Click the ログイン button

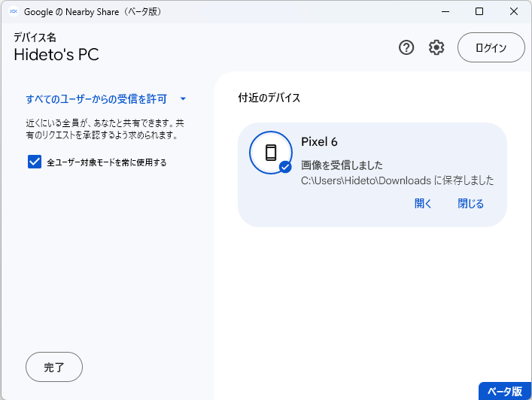pos(491,47)
